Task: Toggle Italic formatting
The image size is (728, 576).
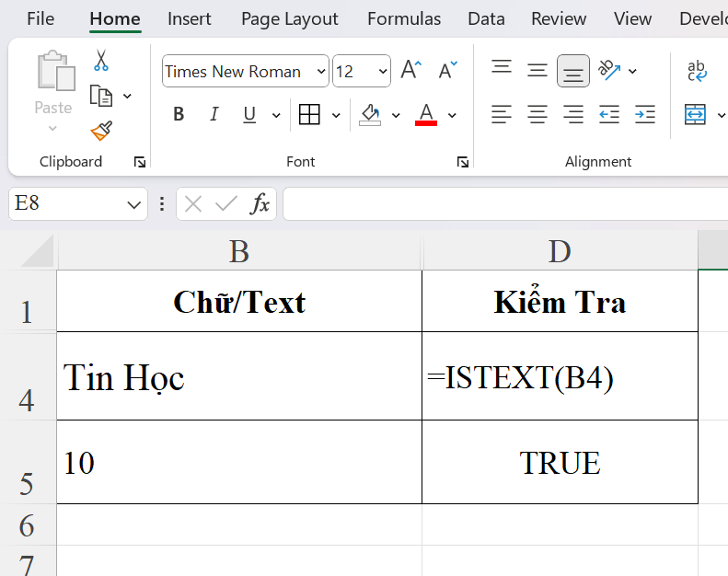Action: coord(214,114)
